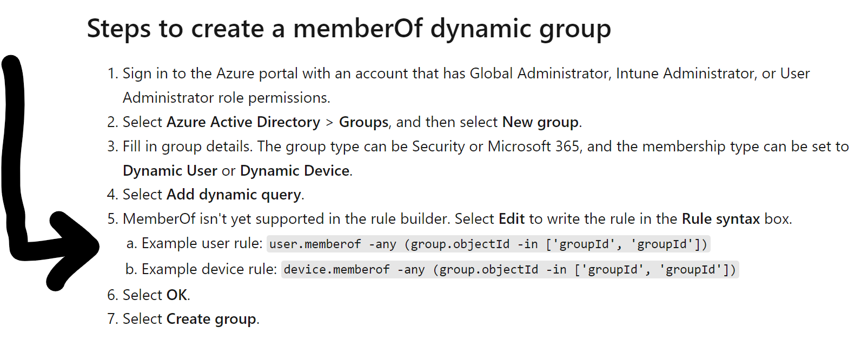Select the example device rule code snippet

[x=510, y=270]
